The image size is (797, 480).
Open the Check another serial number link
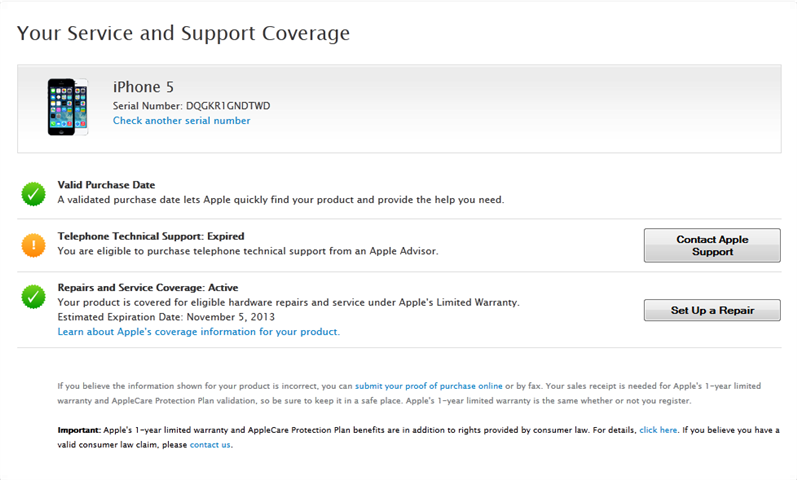181,121
